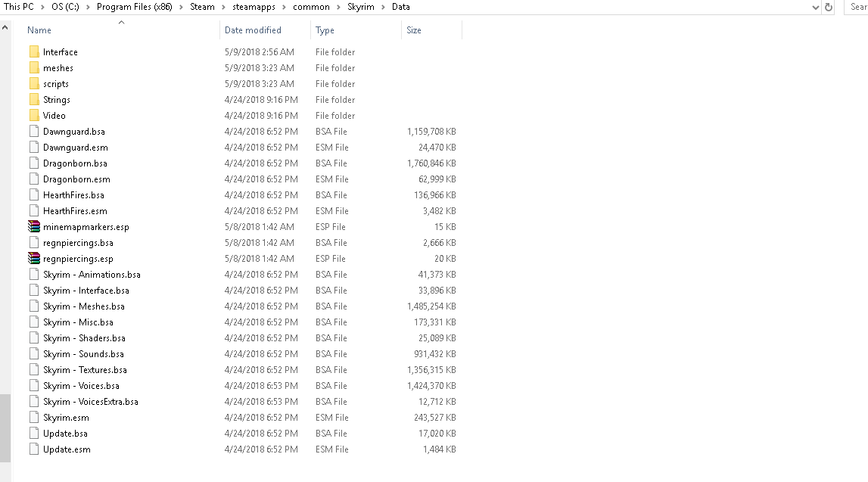The height and width of the screenshot is (482, 868).
Task: Select the Update.esm file name
Action: coord(67,449)
